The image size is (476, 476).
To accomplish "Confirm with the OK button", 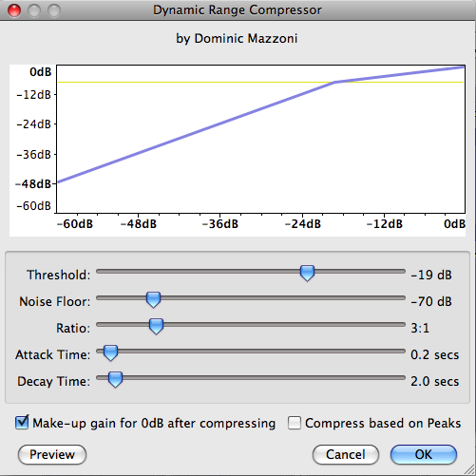I will click(424, 455).
